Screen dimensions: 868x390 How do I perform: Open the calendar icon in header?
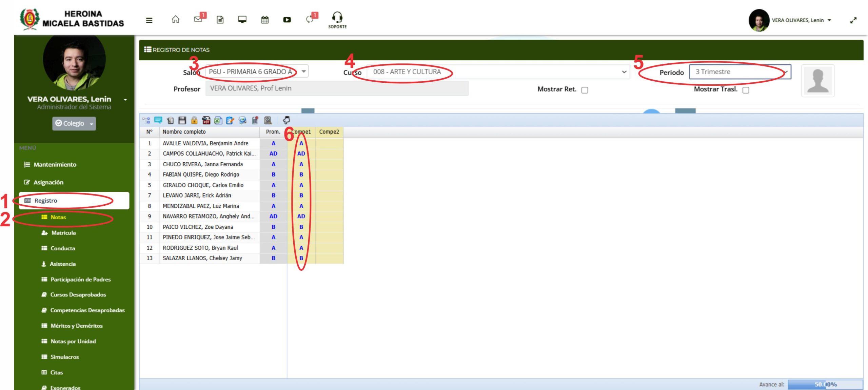265,20
